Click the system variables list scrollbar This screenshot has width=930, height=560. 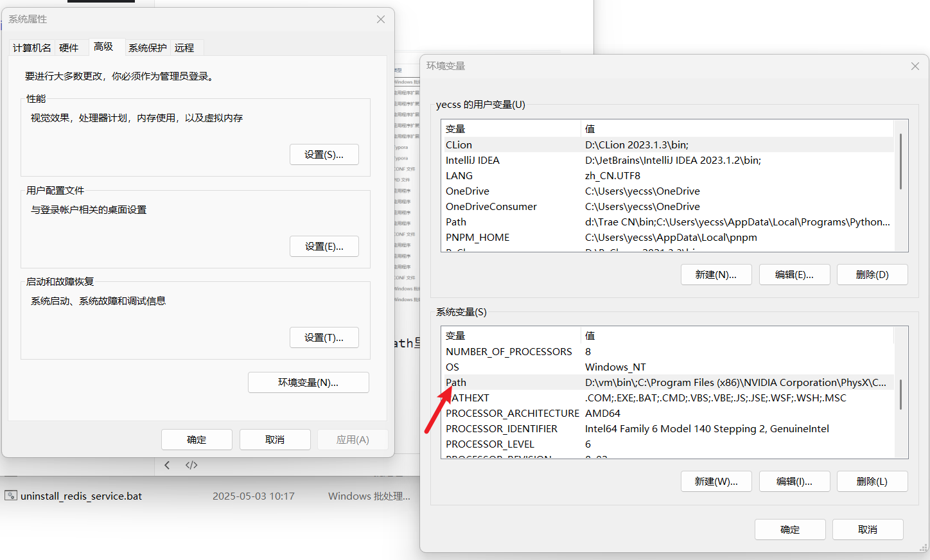(900, 394)
